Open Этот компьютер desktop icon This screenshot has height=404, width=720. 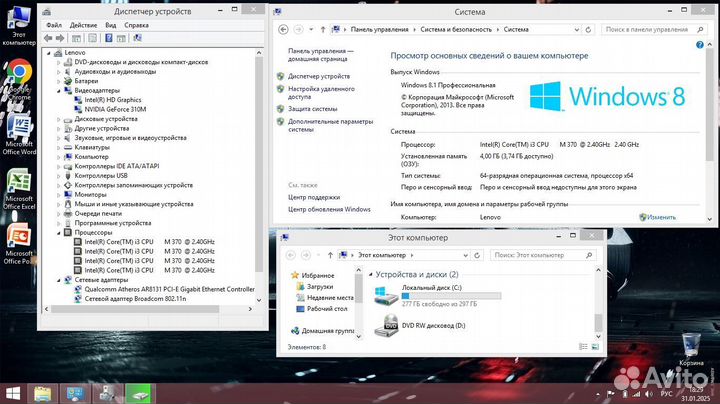(x=19, y=25)
